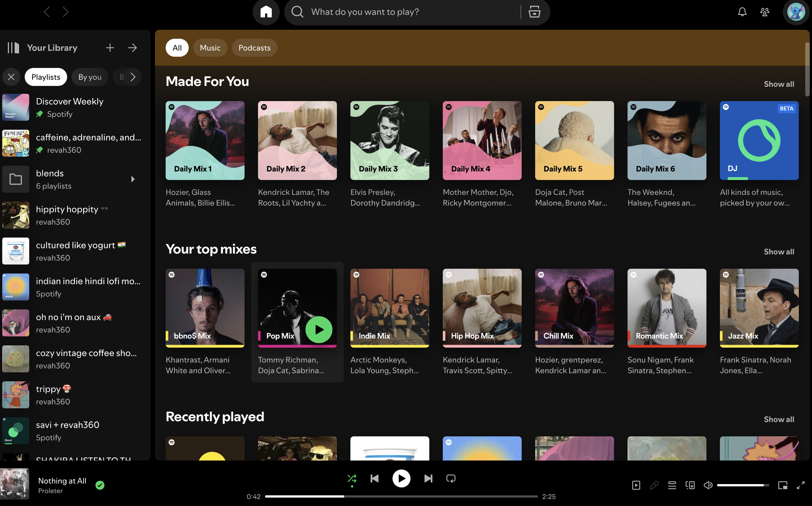812x506 pixels.
Task: Create new playlist with plus icon
Action: click(x=110, y=48)
